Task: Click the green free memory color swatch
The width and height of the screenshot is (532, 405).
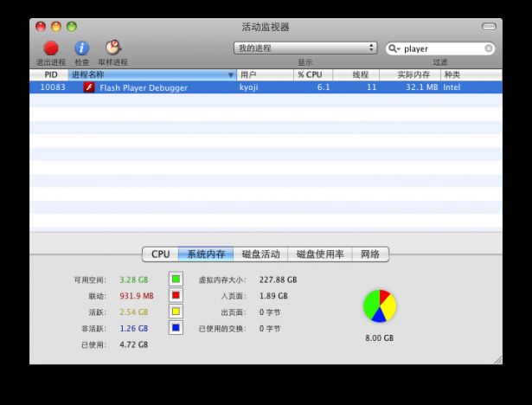Action: coord(176,279)
